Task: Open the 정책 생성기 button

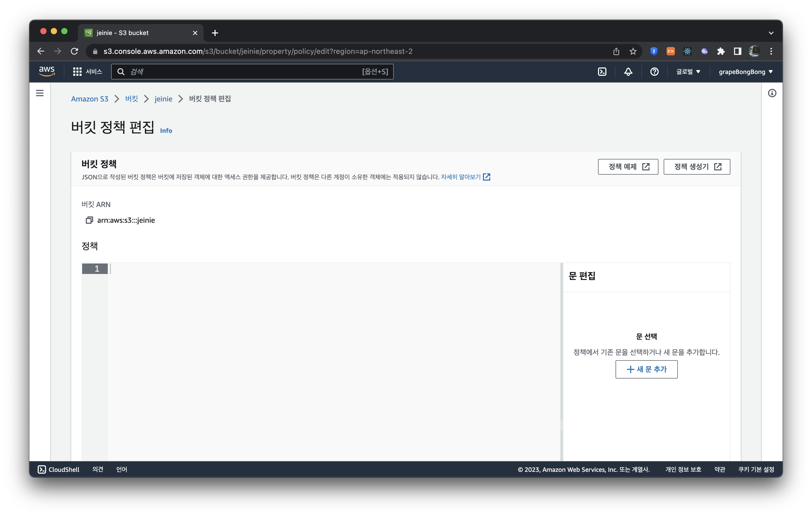Action: (x=696, y=167)
